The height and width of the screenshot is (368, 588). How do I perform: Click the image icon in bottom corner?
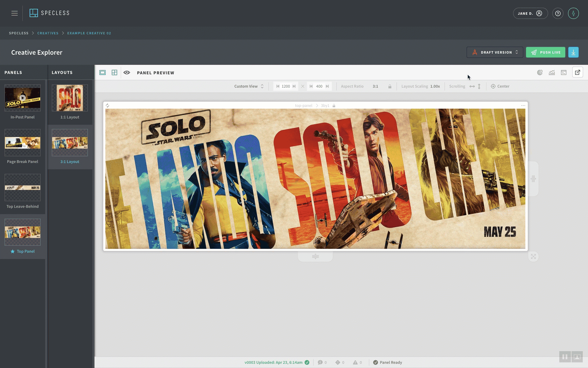click(577, 357)
